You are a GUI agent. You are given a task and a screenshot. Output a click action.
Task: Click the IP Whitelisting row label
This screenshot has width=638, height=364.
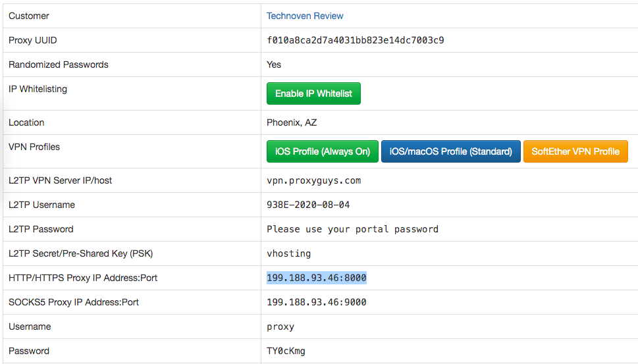pos(38,89)
